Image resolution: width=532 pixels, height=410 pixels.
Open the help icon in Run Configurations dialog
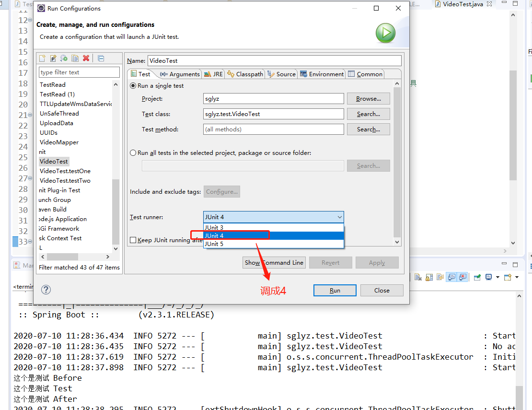tap(46, 289)
